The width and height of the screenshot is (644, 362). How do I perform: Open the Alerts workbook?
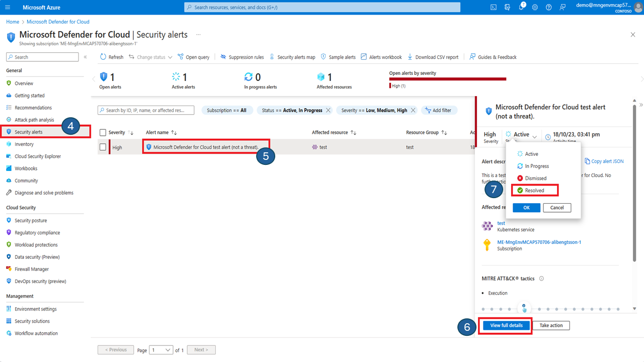click(x=381, y=57)
